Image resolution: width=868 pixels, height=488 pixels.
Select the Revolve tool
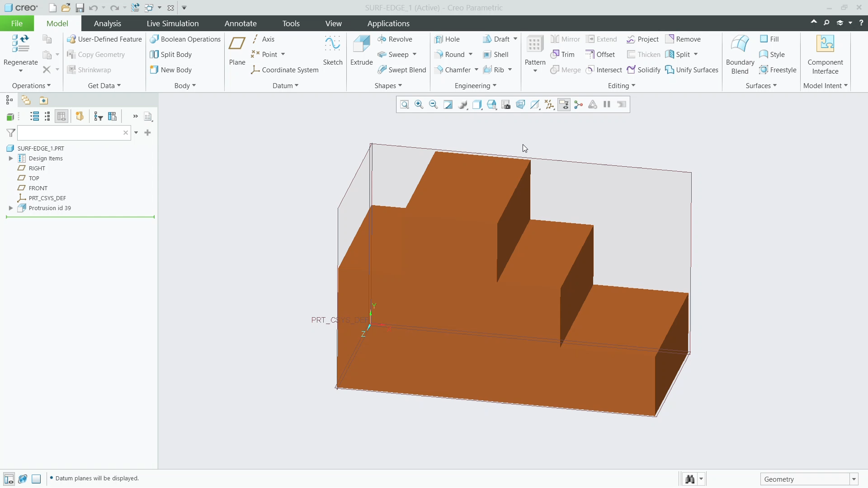[x=395, y=39]
